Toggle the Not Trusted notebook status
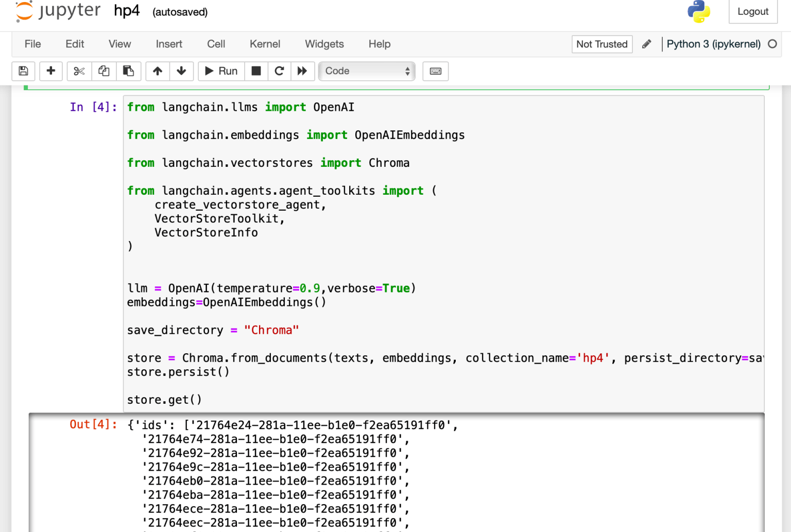This screenshot has height=532, width=791. pyautogui.click(x=601, y=44)
